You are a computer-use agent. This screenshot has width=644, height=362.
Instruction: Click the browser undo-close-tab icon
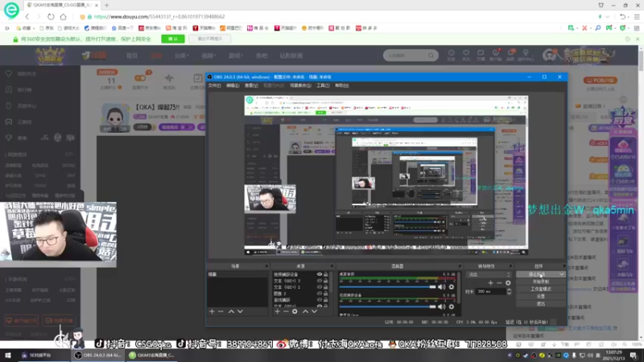(622, 17)
